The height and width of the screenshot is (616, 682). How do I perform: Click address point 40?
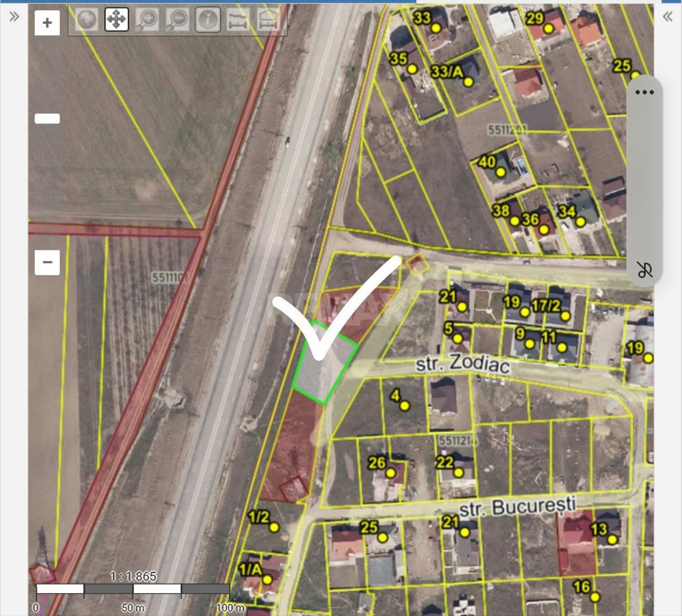tap(501, 172)
